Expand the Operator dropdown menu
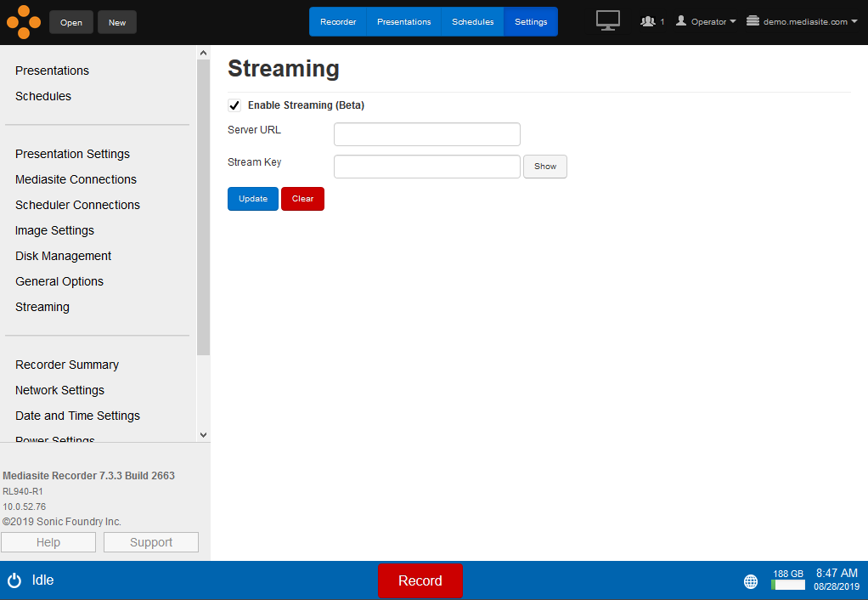Image resolution: width=868 pixels, height=600 pixels. [x=733, y=21]
